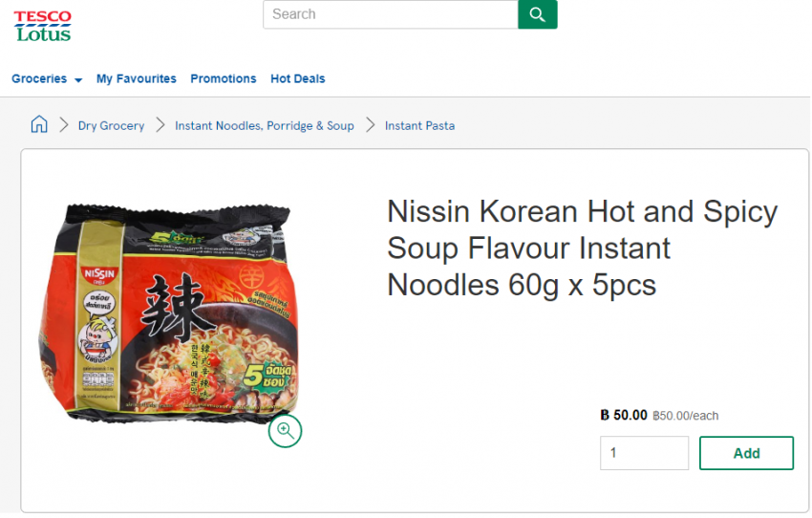Navigate to Dry Grocery breadcrumb

[x=111, y=126]
